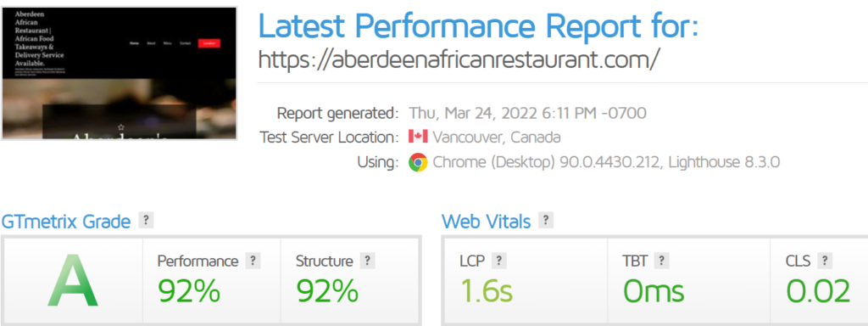Viewport: 868px width, 326px height.
Task: Click the Web Vitals heading
Action: coord(486,222)
